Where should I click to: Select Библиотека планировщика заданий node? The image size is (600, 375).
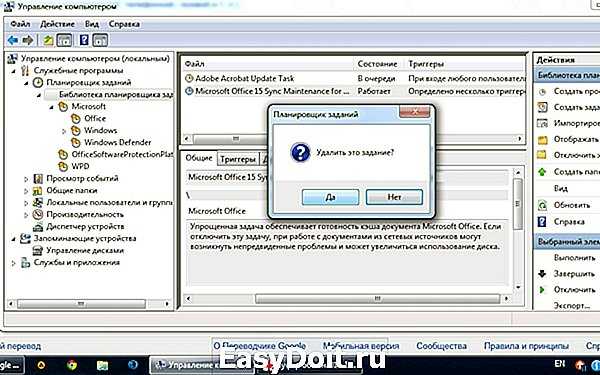[x=116, y=94]
